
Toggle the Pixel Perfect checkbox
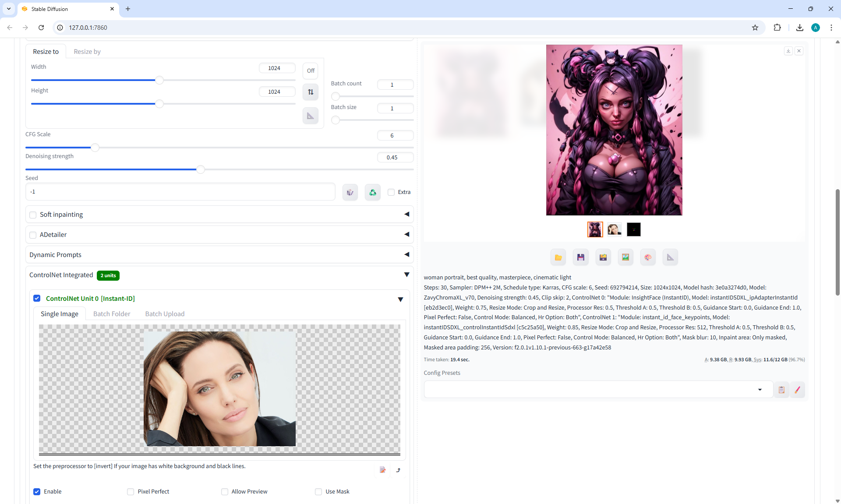pos(131,492)
